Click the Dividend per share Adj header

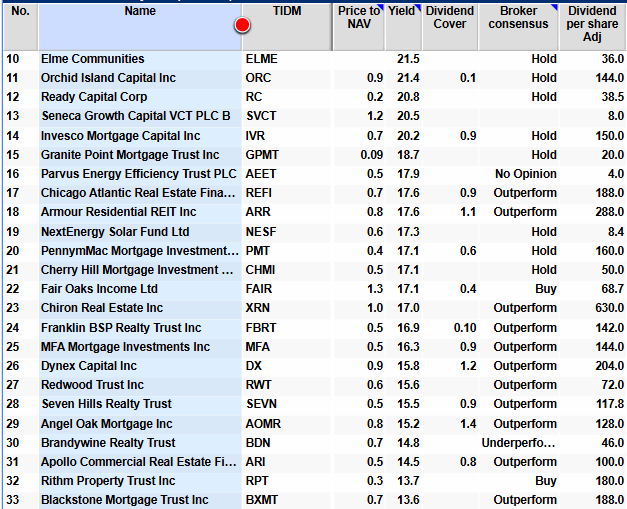click(592, 26)
